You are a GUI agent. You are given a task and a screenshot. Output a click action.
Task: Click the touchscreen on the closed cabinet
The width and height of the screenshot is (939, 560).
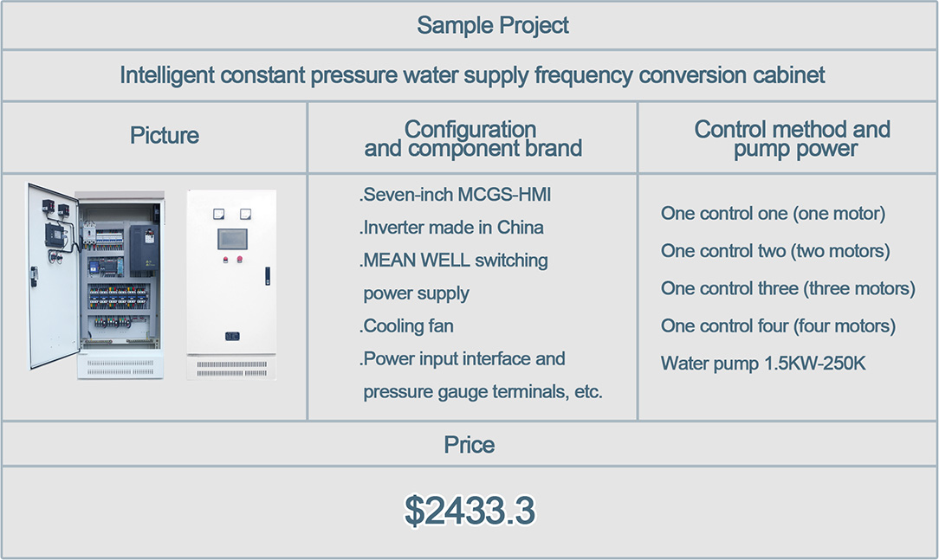[231, 239]
